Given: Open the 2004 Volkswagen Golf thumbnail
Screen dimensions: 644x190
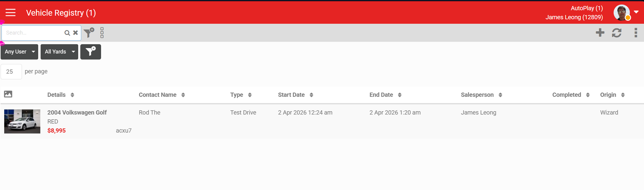Looking at the screenshot, I should (x=22, y=121).
